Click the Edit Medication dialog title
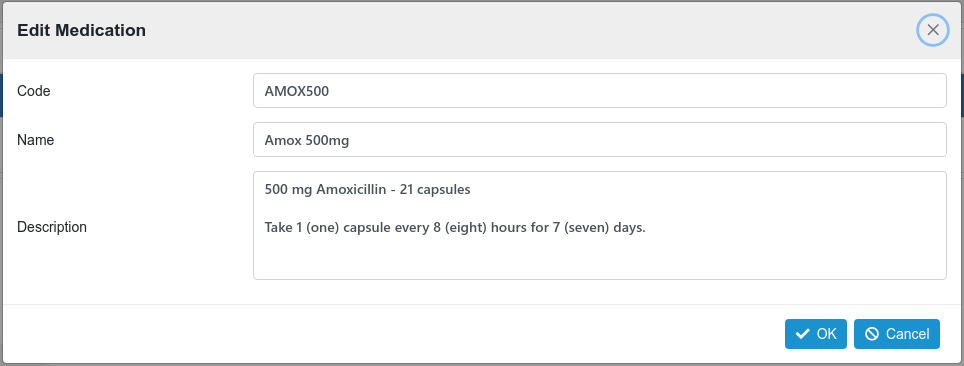The image size is (964, 366). 81,30
